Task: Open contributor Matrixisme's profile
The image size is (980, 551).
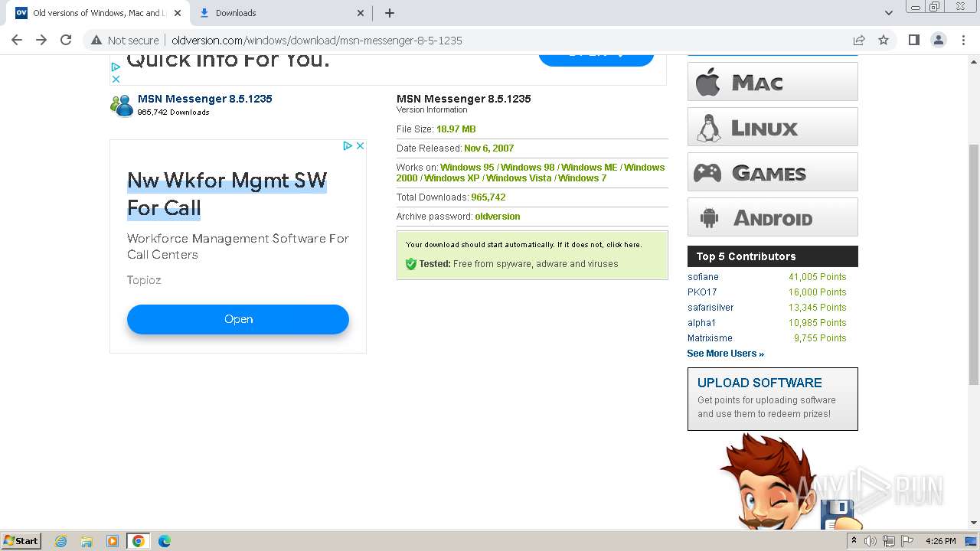Action: point(710,338)
